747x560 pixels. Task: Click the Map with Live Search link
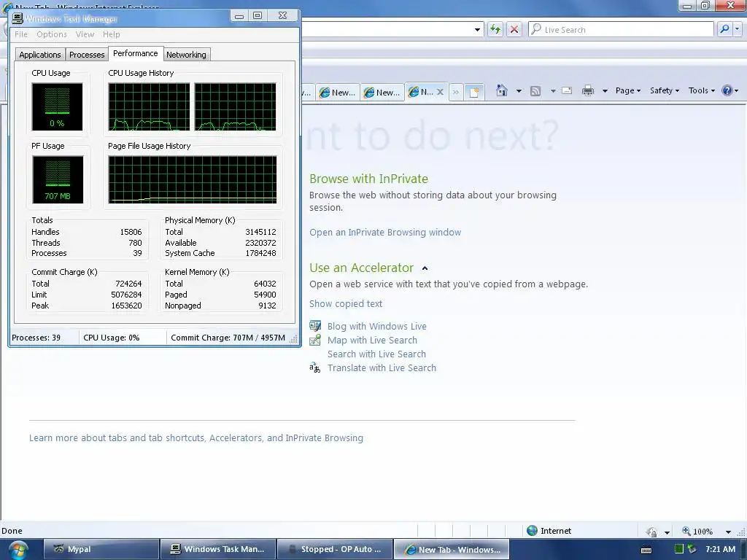click(372, 340)
